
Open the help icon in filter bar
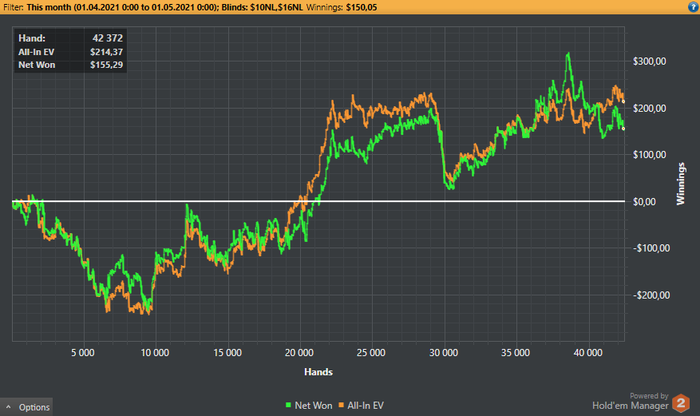693,7
